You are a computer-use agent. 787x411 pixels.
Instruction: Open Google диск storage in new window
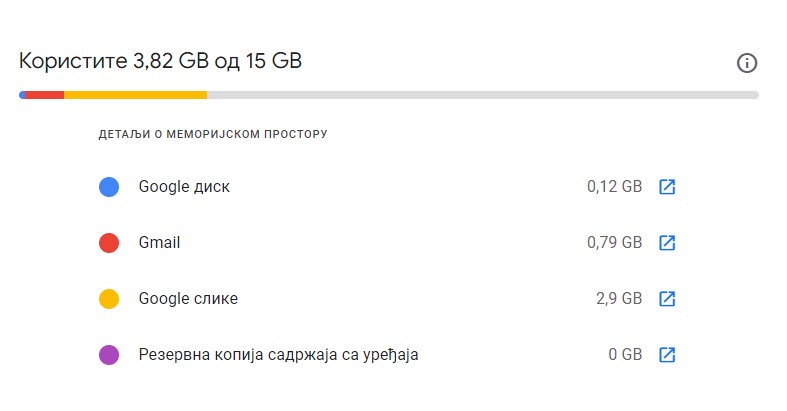(667, 187)
